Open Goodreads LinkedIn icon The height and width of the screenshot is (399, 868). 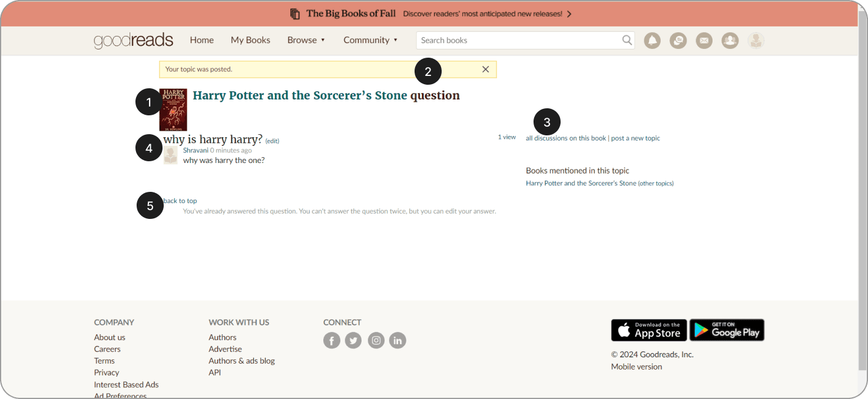coord(397,340)
